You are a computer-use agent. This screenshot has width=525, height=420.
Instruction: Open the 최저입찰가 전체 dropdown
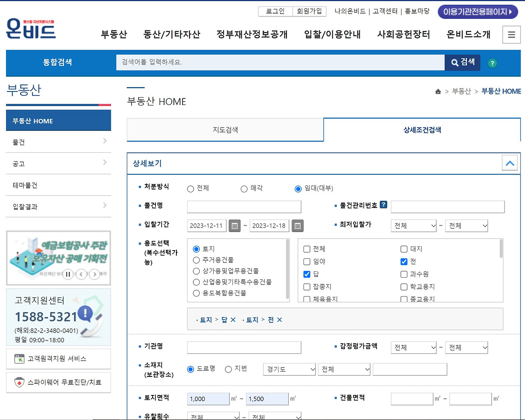(x=413, y=226)
